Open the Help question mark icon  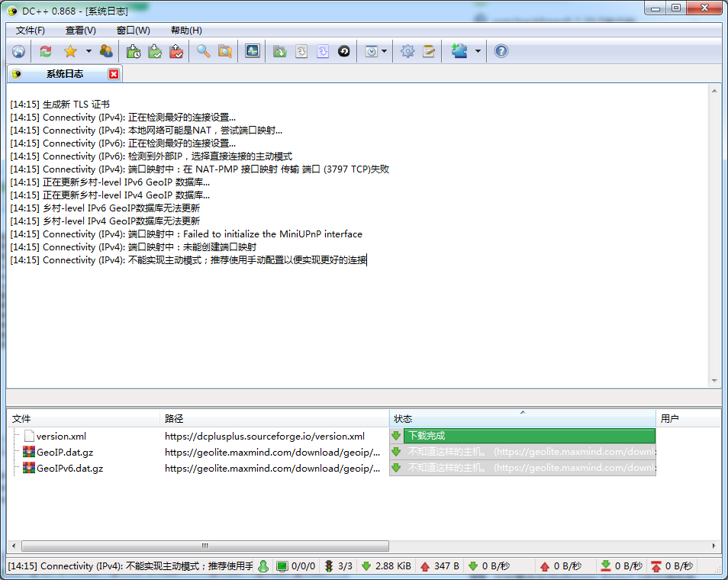click(501, 52)
